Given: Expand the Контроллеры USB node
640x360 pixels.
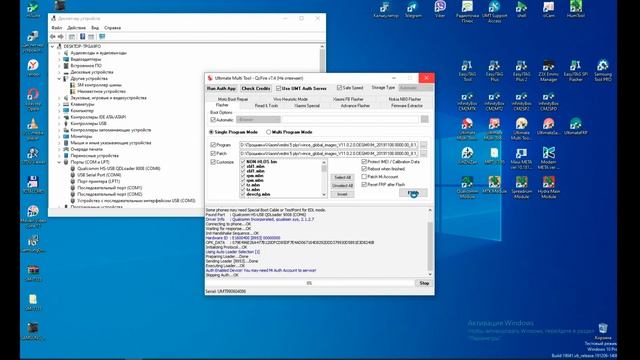Looking at the screenshot, I should [x=59, y=124].
